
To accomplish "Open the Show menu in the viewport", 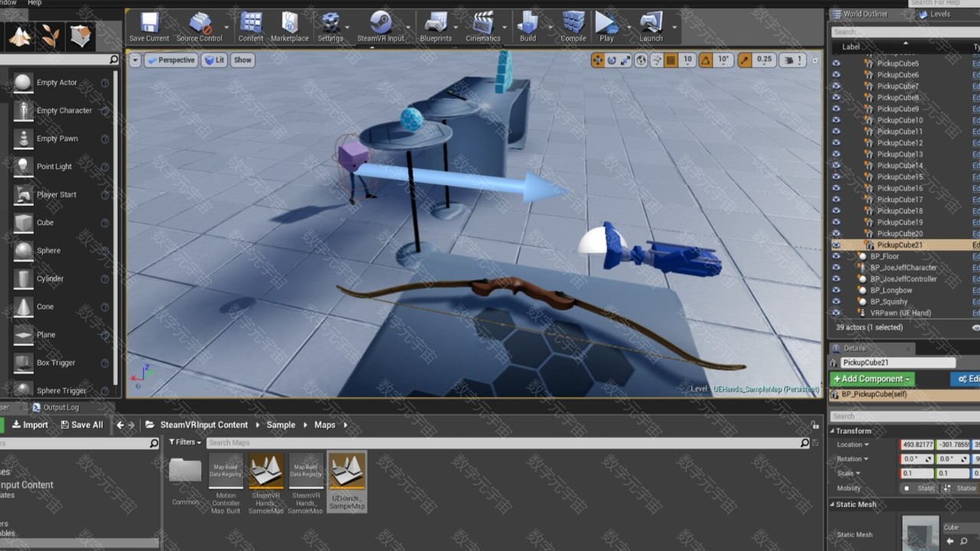I will 242,60.
